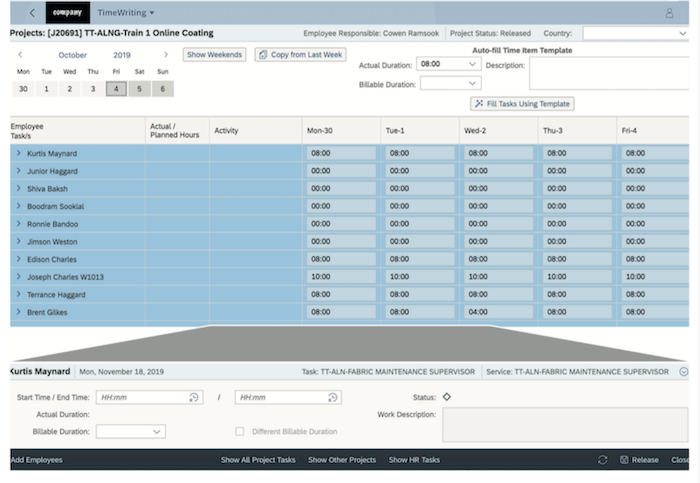Expand Terrance Haggard row

pyautogui.click(x=18, y=294)
